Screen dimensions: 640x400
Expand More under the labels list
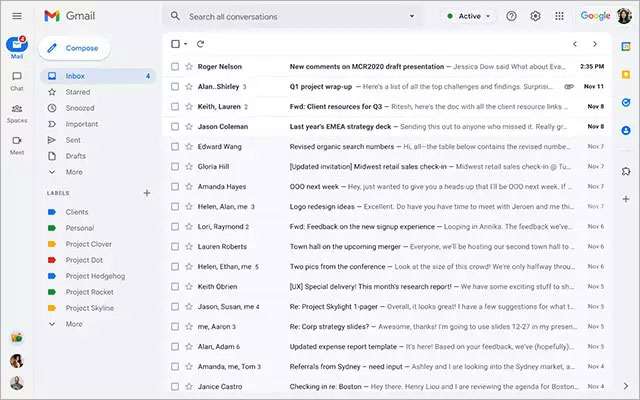[x=74, y=324]
